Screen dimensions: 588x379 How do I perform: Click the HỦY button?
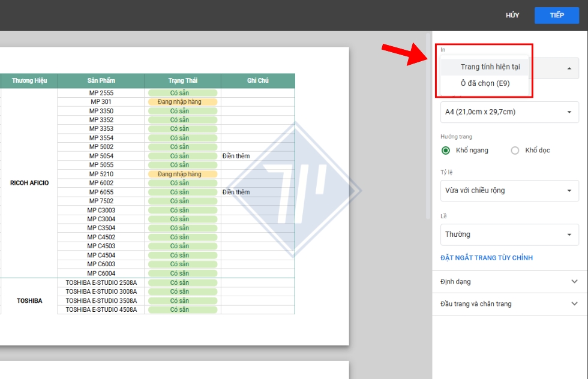click(513, 15)
